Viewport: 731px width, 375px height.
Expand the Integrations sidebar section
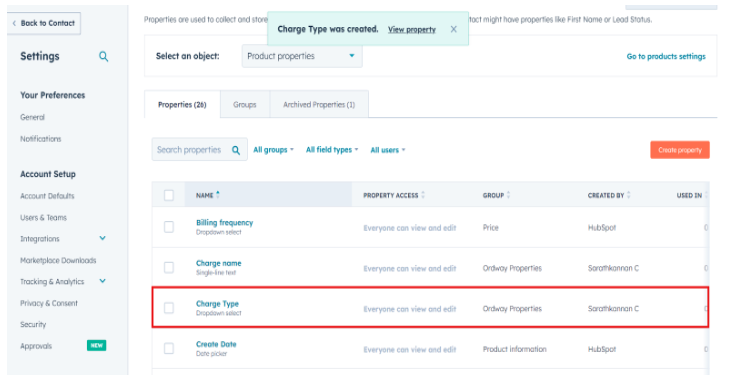(103, 238)
